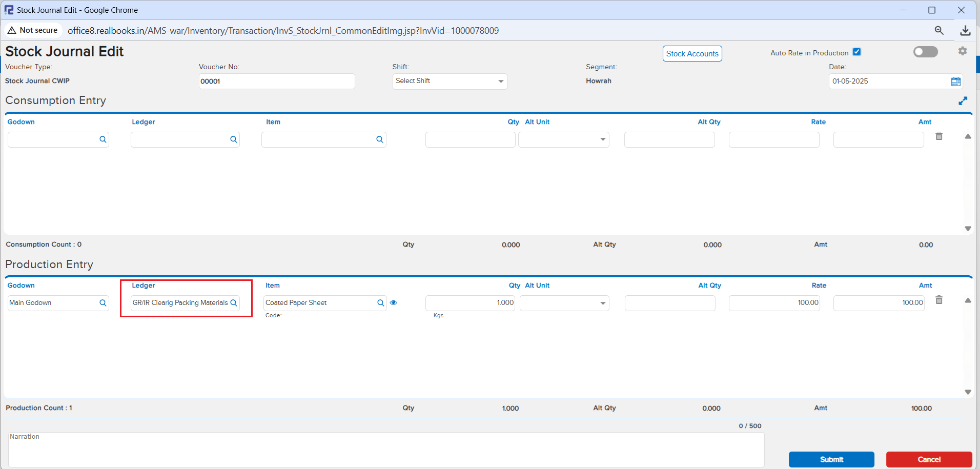View Coated Paper Sheet details eye icon

click(393, 303)
